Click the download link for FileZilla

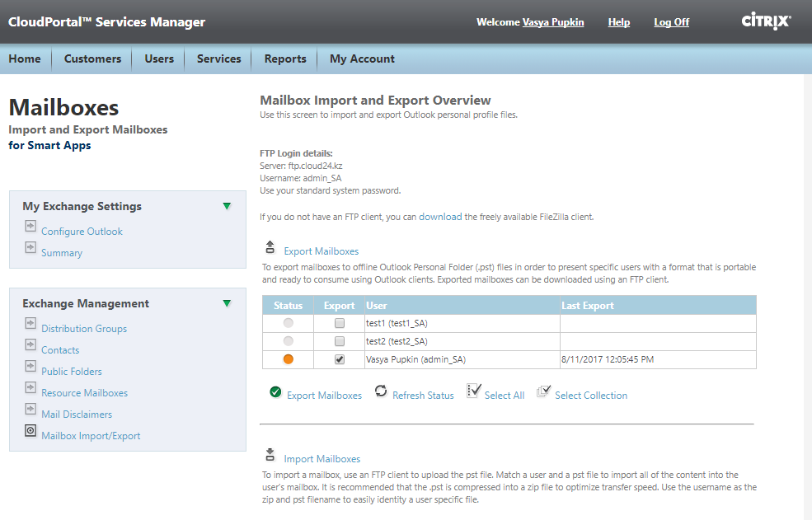(x=440, y=217)
